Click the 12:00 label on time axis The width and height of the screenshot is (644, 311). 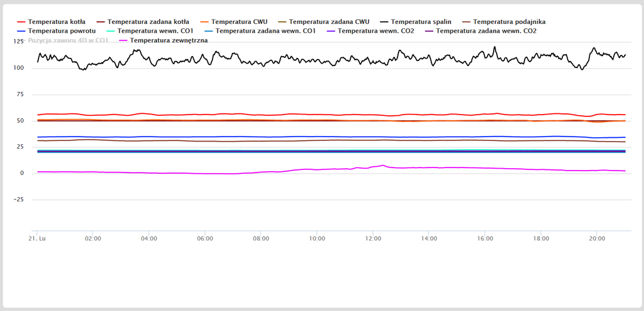[373, 239]
